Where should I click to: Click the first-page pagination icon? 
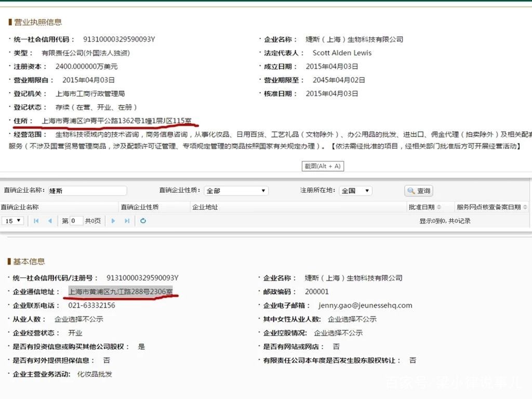[x=36, y=220]
